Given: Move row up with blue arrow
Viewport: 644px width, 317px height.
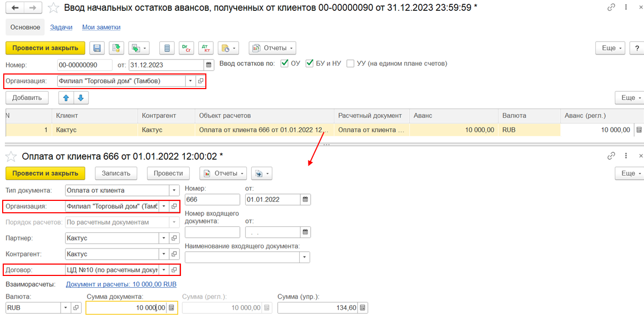Looking at the screenshot, I should click(x=66, y=98).
